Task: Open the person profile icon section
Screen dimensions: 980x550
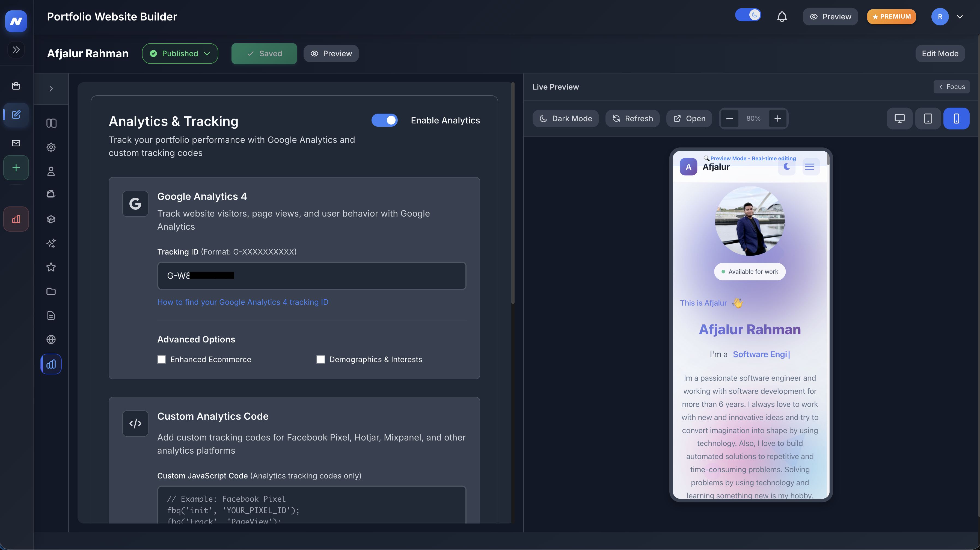Action: [51, 171]
